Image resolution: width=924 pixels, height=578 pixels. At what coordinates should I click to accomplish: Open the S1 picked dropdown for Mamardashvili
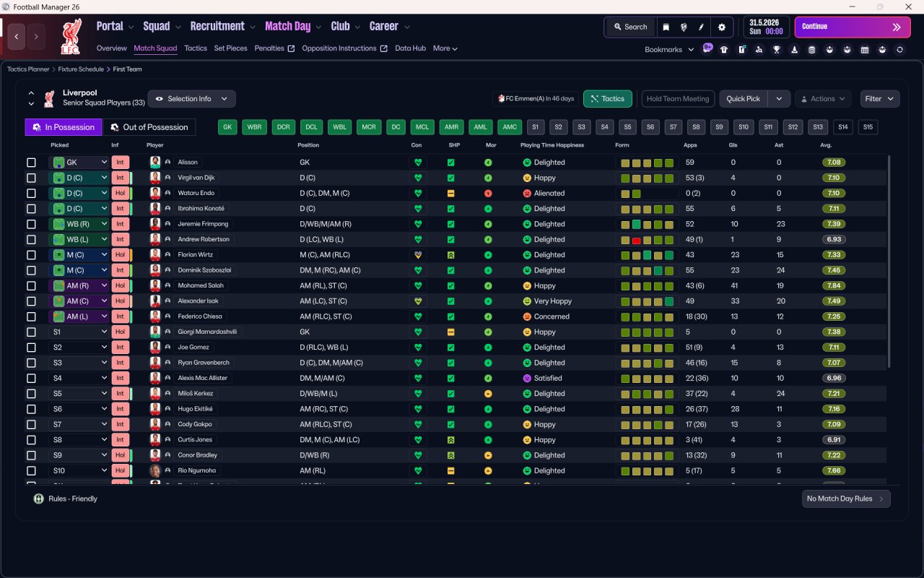point(79,332)
